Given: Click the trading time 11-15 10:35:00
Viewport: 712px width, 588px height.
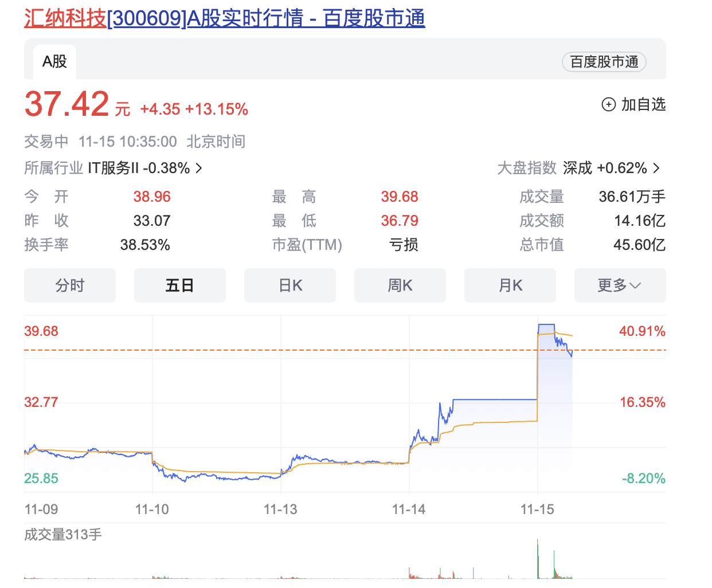Looking at the screenshot, I should click(128, 142).
